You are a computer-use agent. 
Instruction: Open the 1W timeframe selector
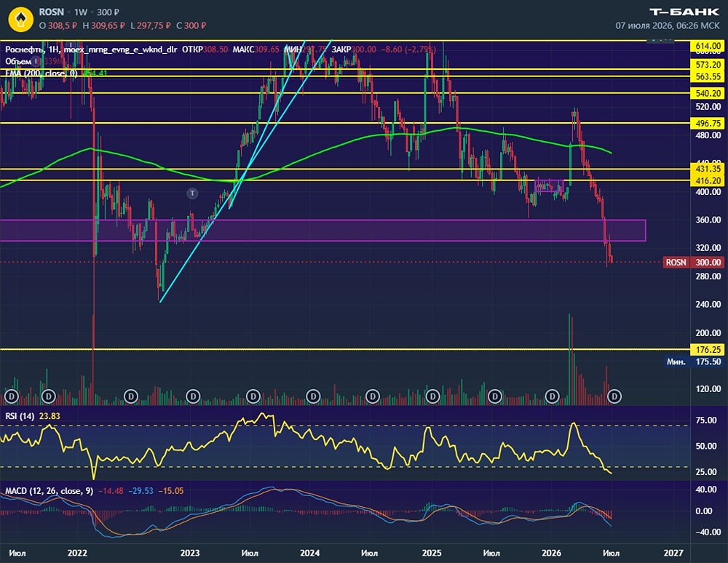click(81, 12)
